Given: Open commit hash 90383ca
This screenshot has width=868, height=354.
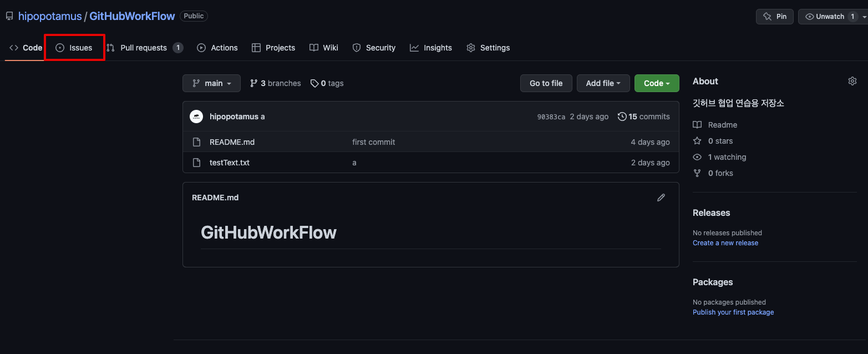Looking at the screenshot, I should pyautogui.click(x=551, y=117).
